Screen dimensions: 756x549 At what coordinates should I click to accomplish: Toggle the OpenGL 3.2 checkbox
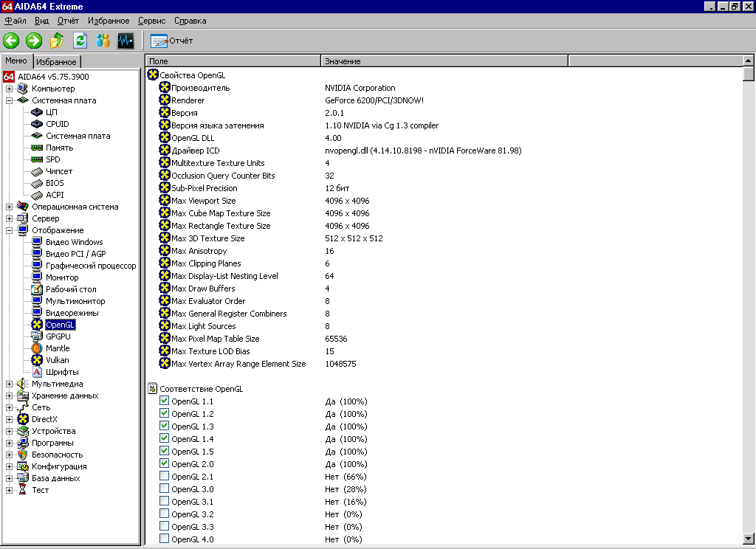[x=164, y=514]
